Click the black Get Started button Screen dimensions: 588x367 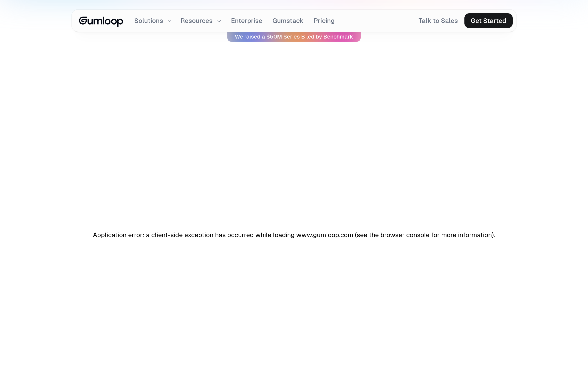click(x=488, y=21)
